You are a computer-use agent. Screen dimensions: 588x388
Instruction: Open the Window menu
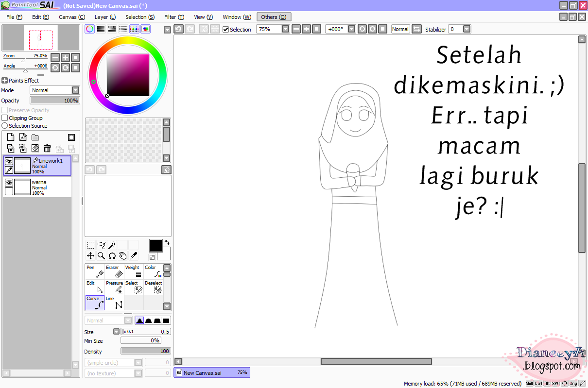pyautogui.click(x=237, y=17)
